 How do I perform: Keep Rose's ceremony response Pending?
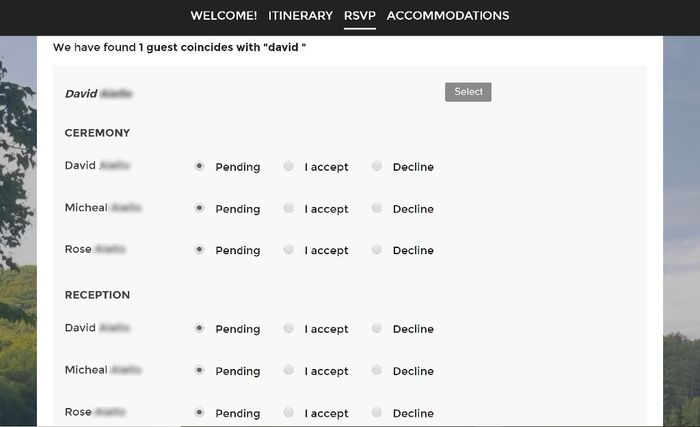(200, 250)
